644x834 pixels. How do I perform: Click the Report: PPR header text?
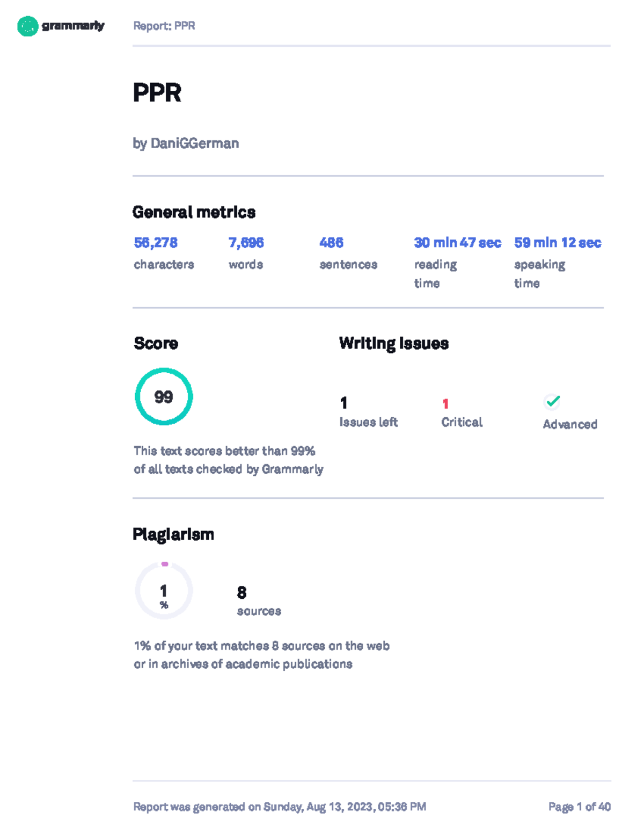pyautogui.click(x=164, y=26)
